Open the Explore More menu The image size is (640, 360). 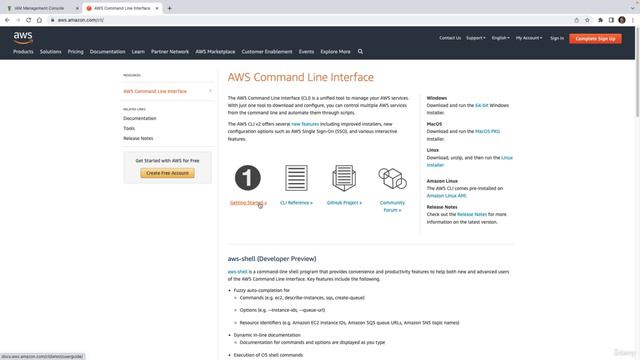(x=335, y=52)
